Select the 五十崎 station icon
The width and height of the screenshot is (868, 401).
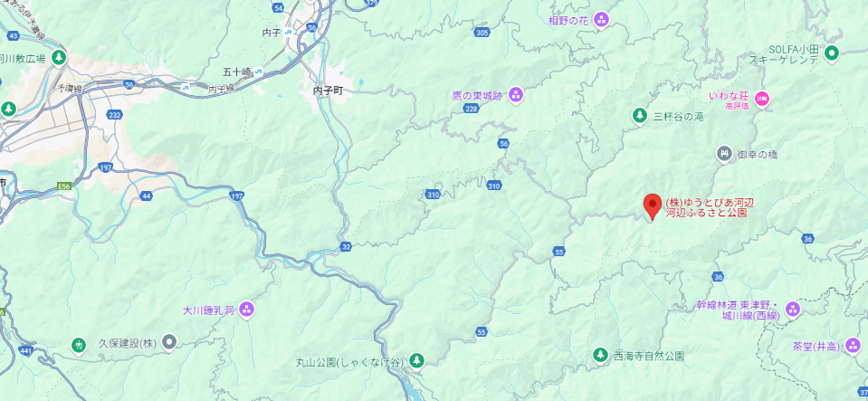pos(259,72)
